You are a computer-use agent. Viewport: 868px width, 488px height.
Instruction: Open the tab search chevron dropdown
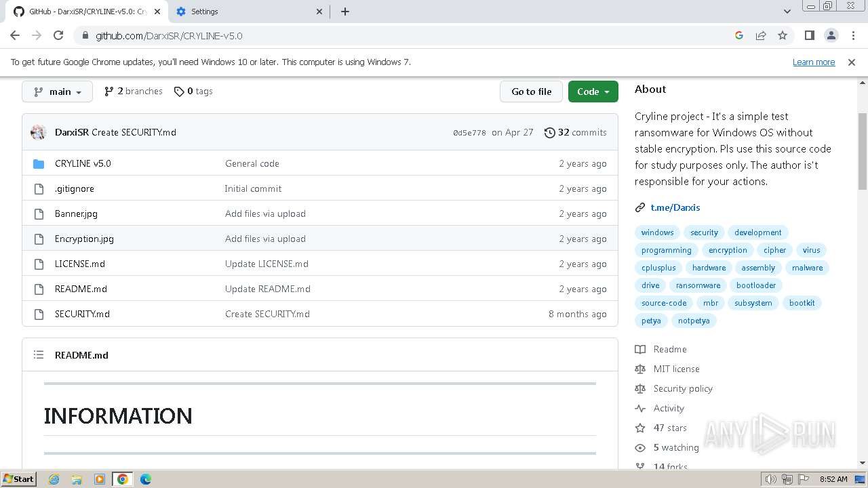787,12
